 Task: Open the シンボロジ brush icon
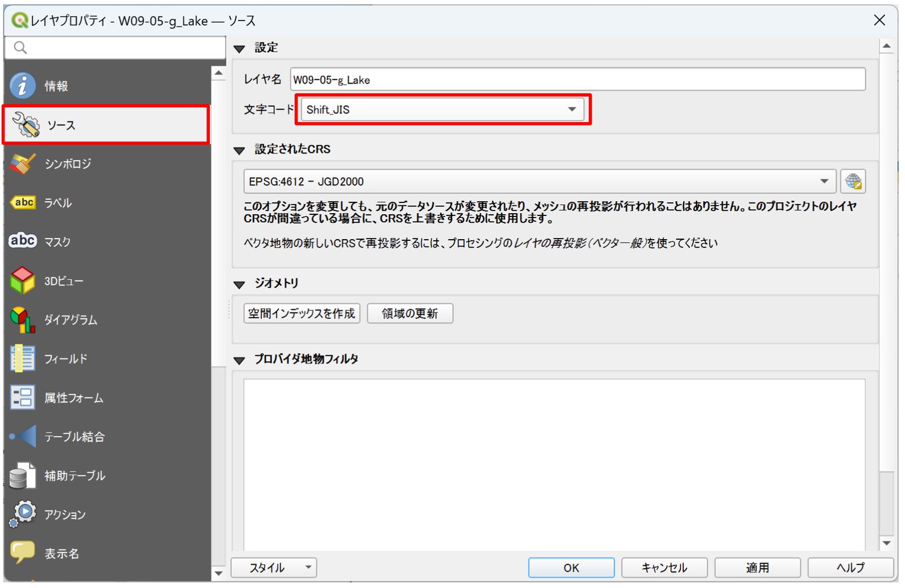(x=23, y=163)
